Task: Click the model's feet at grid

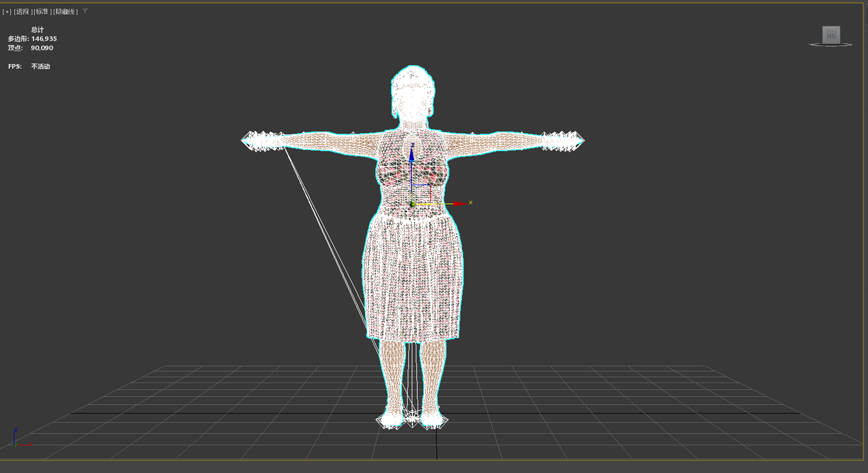Action: [x=412, y=419]
